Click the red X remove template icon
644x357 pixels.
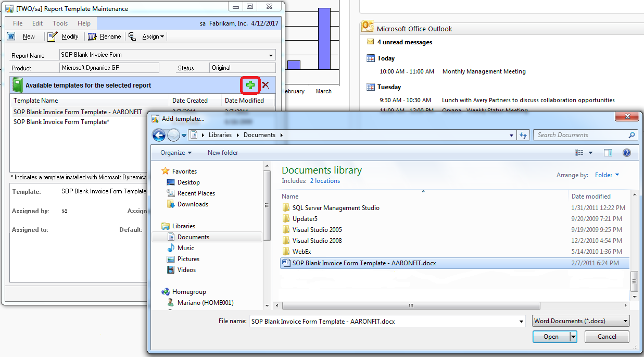pos(266,85)
